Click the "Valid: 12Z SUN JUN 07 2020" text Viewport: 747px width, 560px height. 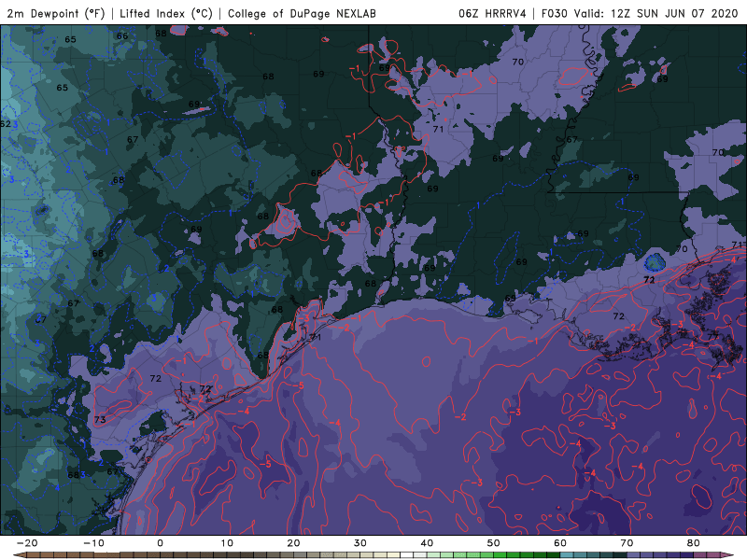[655, 13]
